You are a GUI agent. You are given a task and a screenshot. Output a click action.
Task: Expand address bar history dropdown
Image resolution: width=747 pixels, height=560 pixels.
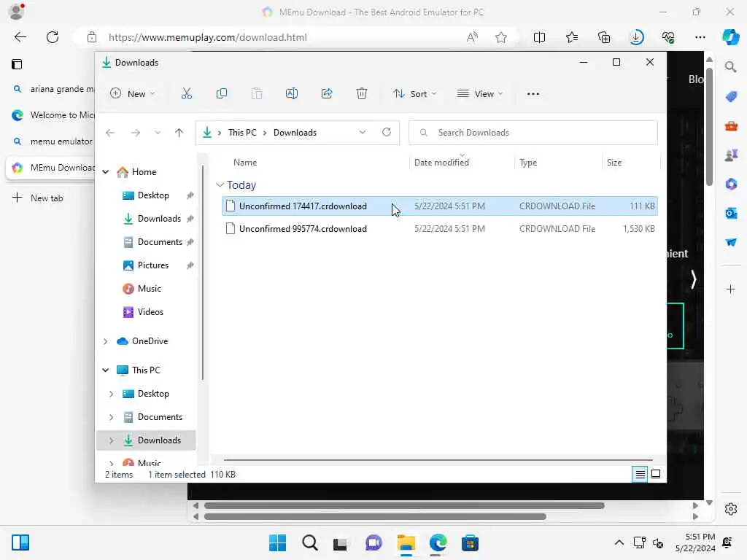[363, 133]
